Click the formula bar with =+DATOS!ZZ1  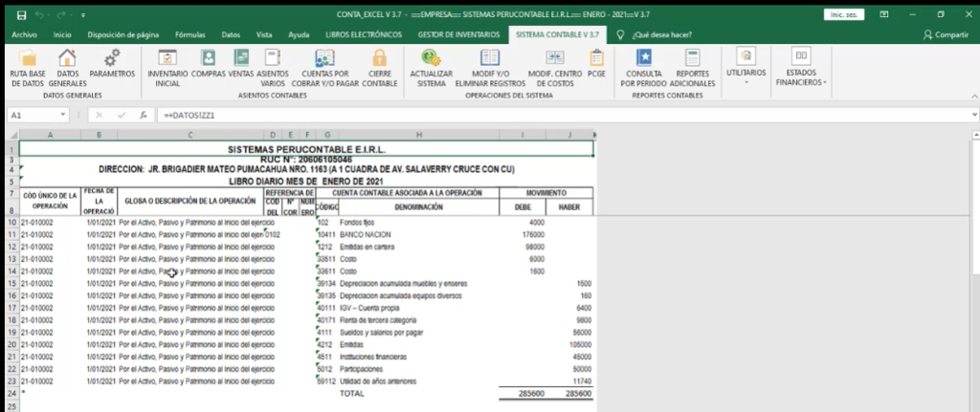click(563, 115)
